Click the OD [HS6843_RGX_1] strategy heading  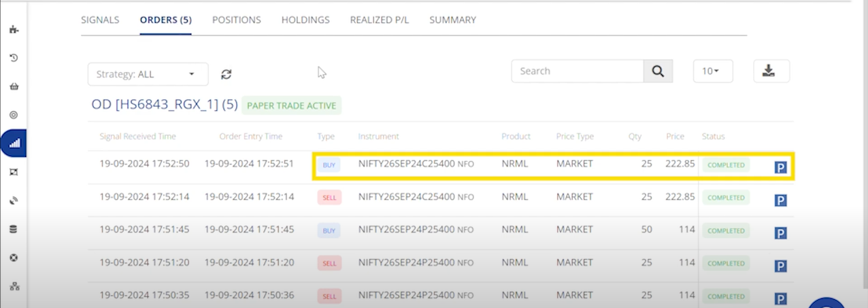tap(164, 105)
